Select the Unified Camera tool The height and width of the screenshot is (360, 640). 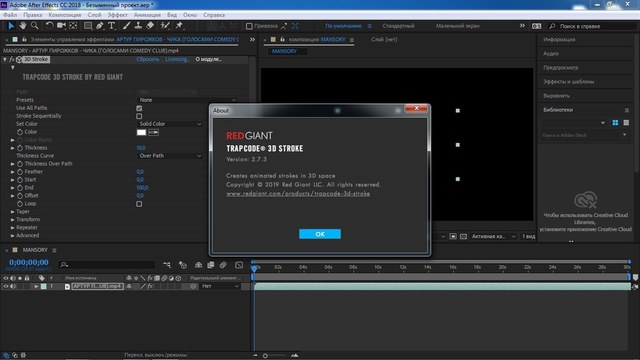point(61,26)
